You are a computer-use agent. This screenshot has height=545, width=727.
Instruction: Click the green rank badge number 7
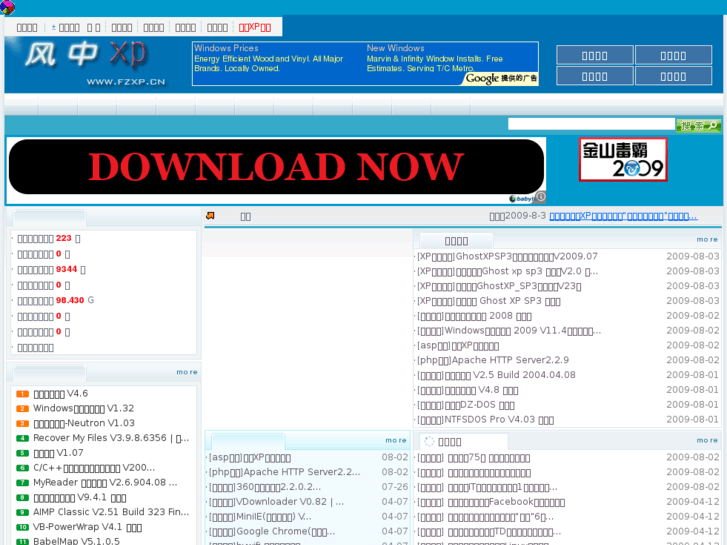click(22, 483)
